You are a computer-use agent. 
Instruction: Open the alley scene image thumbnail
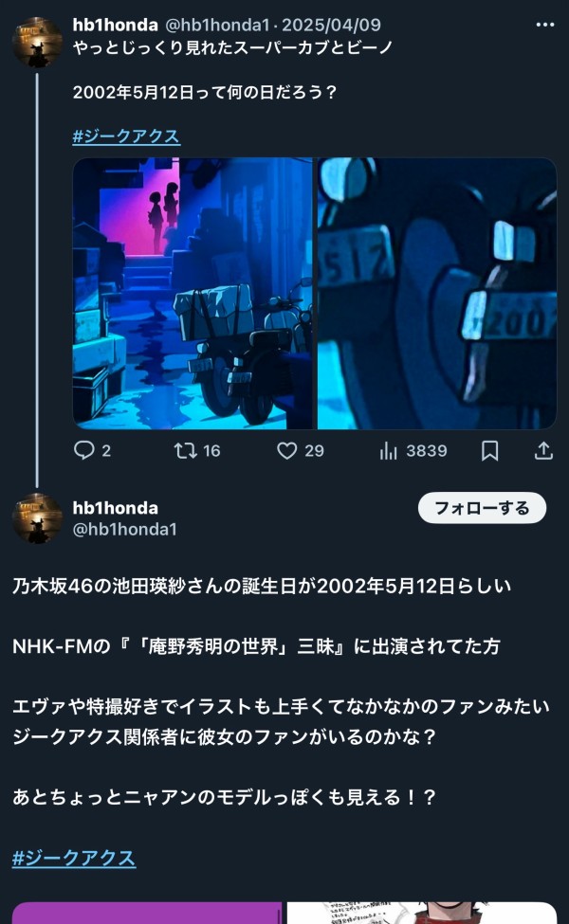click(x=193, y=294)
